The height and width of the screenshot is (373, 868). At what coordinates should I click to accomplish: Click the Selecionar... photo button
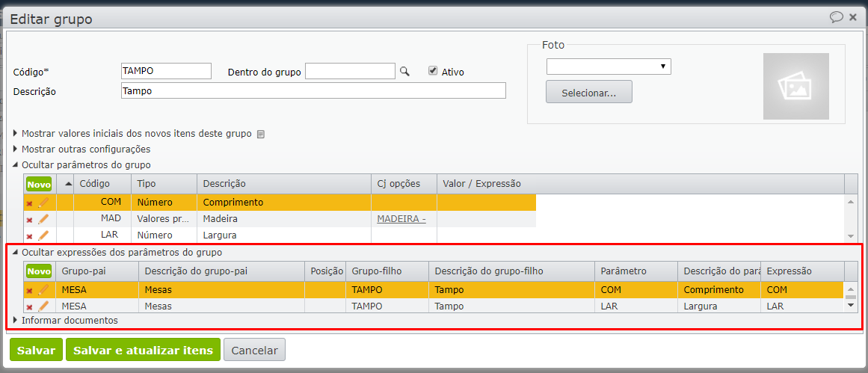point(589,92)
